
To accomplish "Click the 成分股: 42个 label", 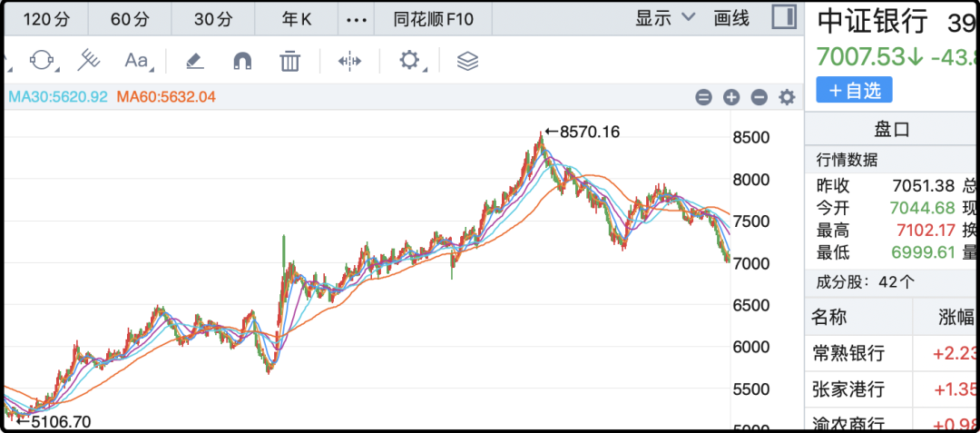I will (865, 281).
